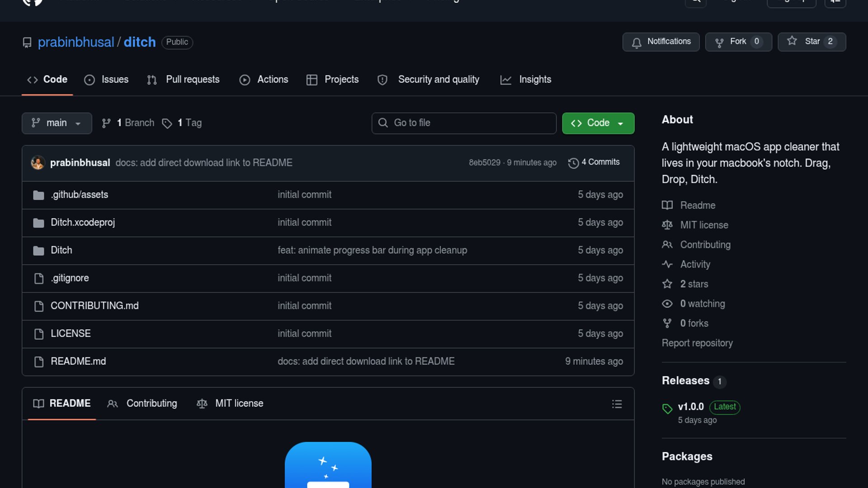Click the Activity pulse icon in About
This screenshot has height=488, width=868.
click(667, 264)
